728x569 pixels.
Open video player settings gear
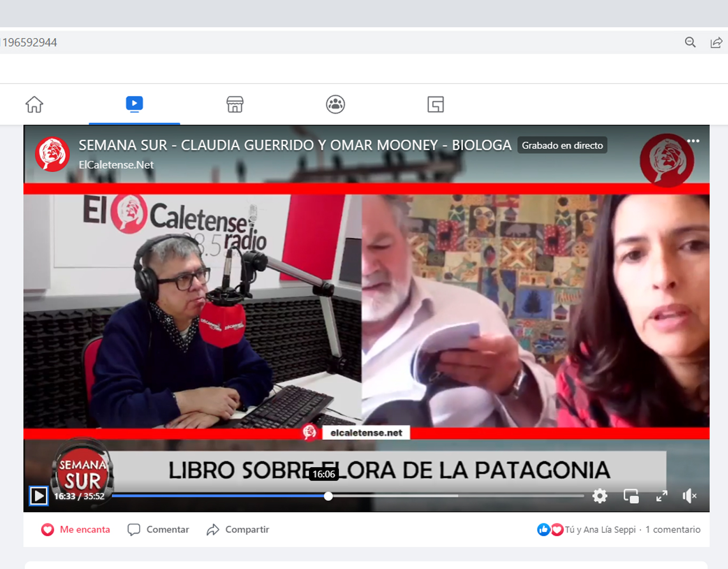pyautogui.click(x=600, y=496)
